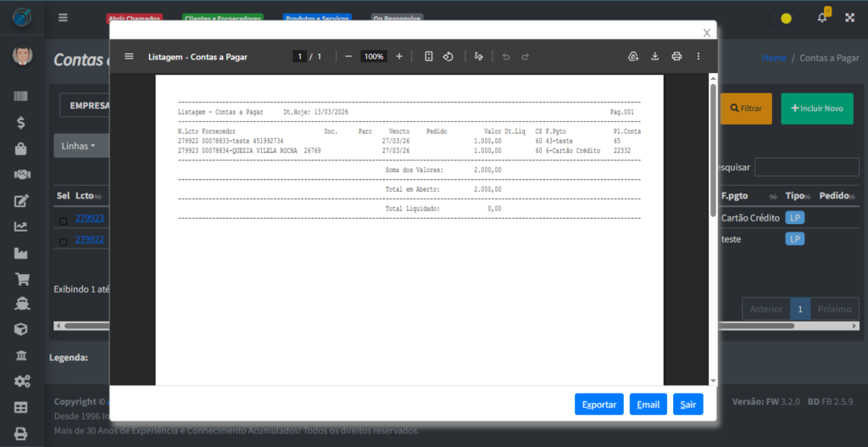Print the PDF from viewer toolbar
Screen dimensions: 868x447
pyautogui.click(x=676, y=56)
